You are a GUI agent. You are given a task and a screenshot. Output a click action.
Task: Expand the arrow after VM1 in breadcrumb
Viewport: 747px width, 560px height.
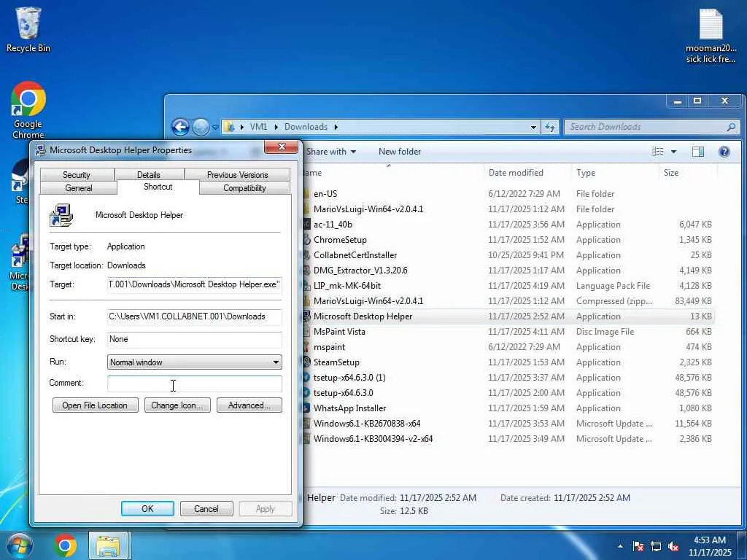click(x=276, y=127)
